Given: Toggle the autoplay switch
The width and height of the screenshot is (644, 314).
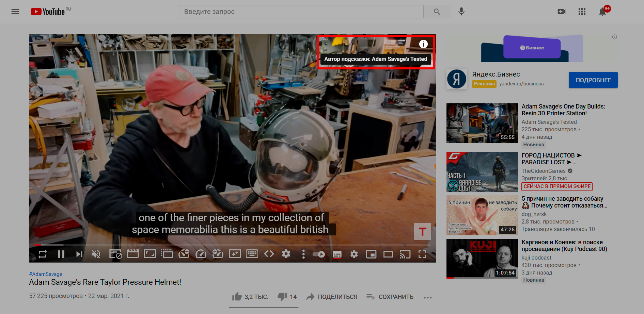Looking at the screenshot, I should [x=319, y=254].
